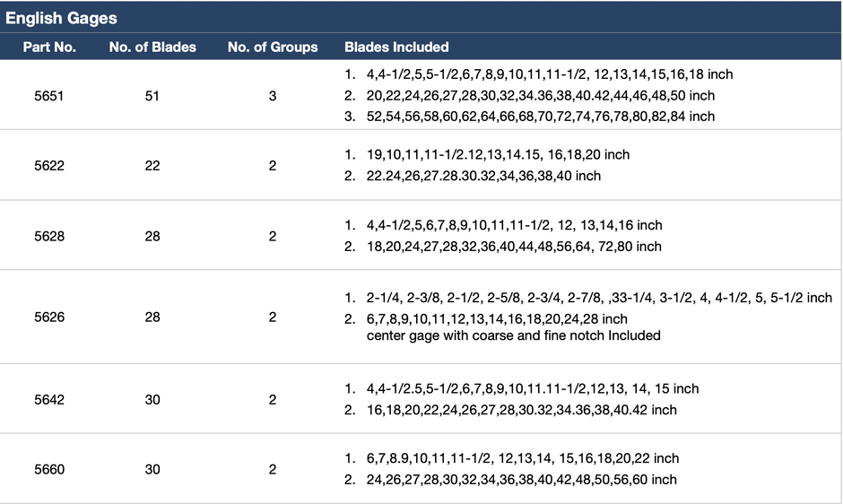843x504 pixels.
Task: Click part number 5642
Action: 49,400
